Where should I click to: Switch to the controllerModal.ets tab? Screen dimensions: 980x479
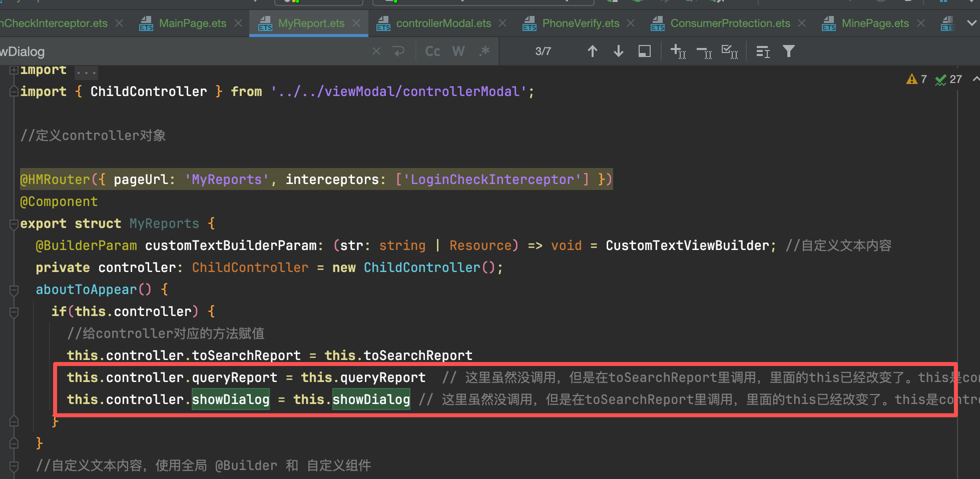pyautogui.click(x=443, y=23)
